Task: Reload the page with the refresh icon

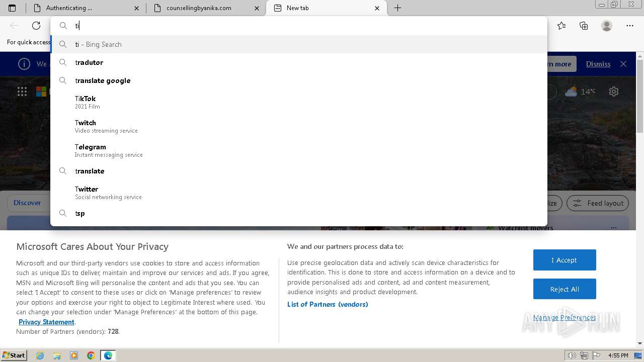Action: coord(36,26)
